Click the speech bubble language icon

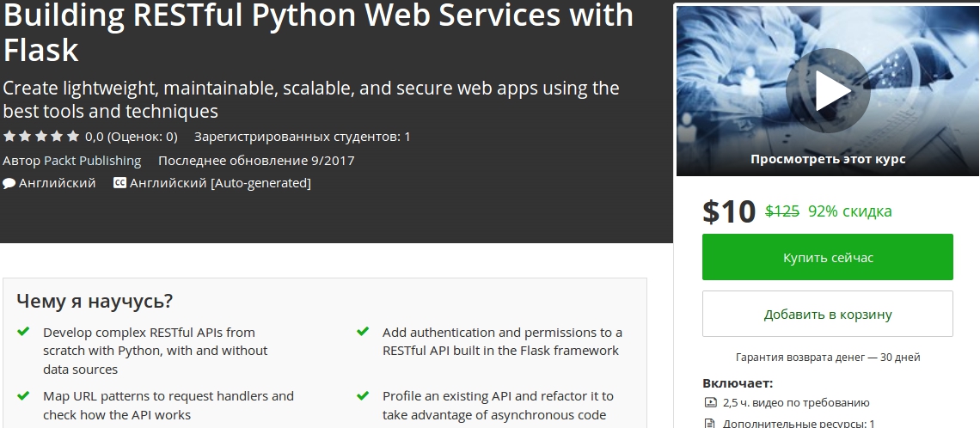pos(9,183)
